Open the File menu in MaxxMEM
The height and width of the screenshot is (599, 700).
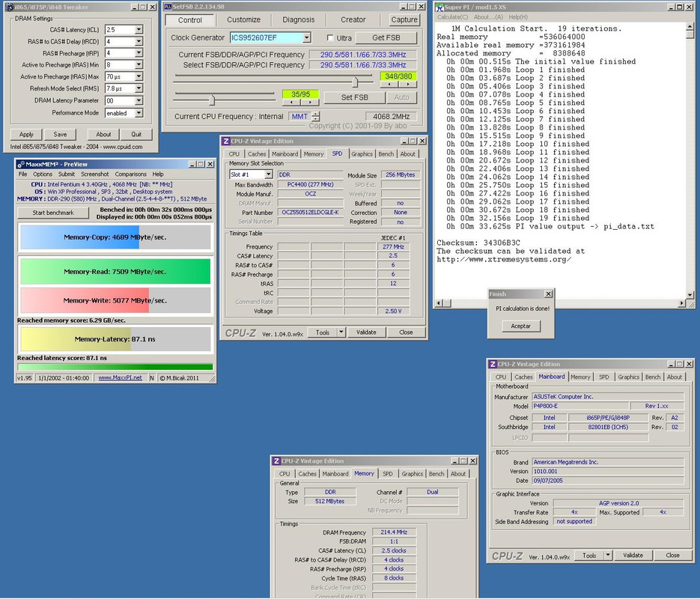pos(22,174)
